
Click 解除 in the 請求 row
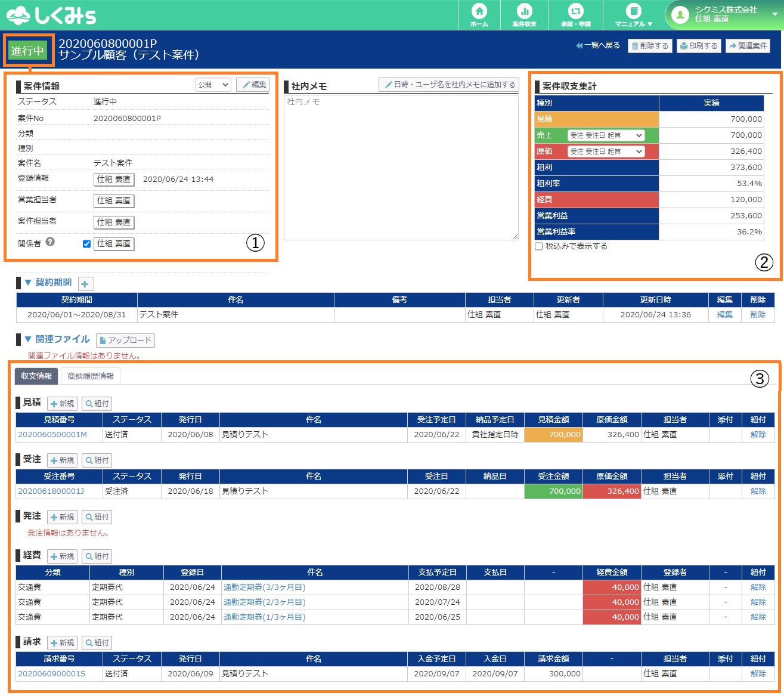[x=758, y=674]
